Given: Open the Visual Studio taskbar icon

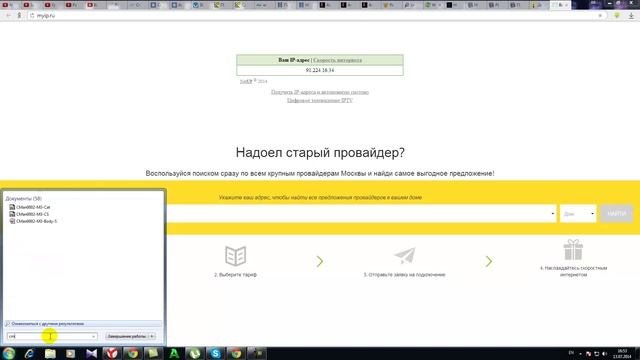Looking at the screenshot, I should [91, 353].
